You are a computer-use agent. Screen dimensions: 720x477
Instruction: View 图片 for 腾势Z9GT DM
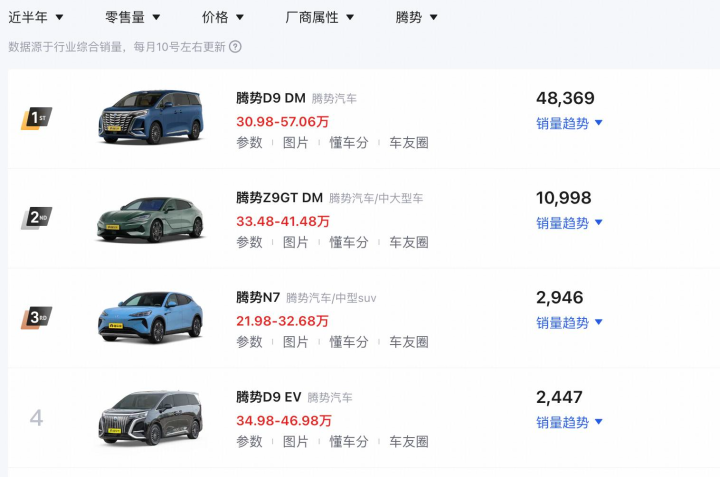(295, 242)
